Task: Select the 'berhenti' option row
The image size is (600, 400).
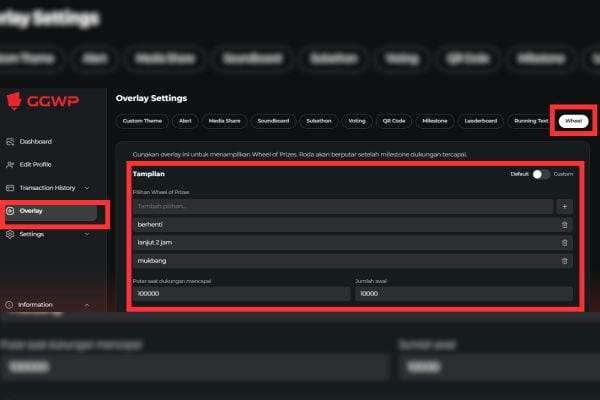Action: (353, 225)
